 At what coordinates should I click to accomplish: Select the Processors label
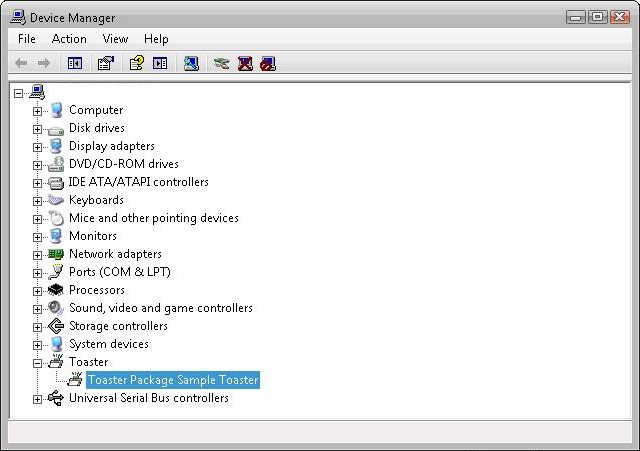tap(97, 290)
